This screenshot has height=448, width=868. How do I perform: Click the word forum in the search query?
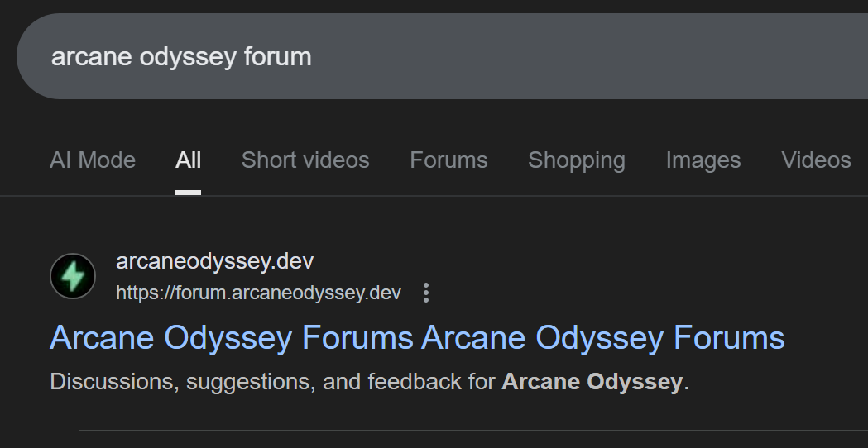click(277, 57)
